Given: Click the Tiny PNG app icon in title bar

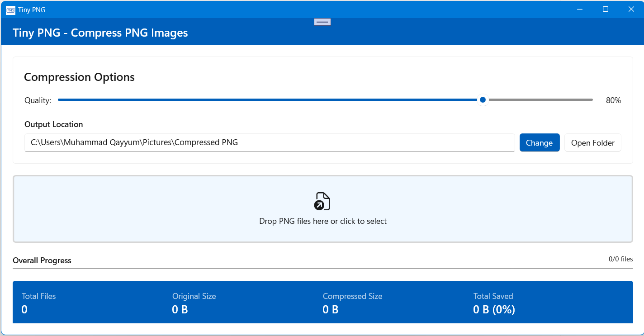Looking at the screenshot, I should point(10,9).
